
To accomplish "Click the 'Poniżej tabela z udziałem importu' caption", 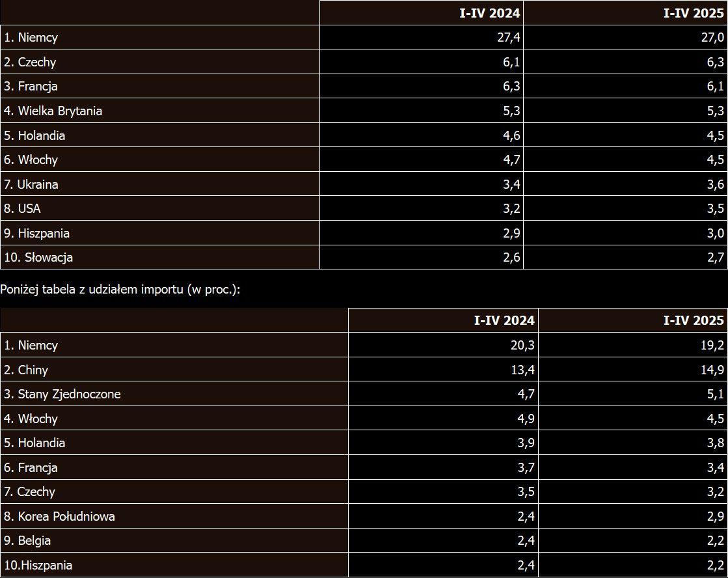I will [120, 289].
